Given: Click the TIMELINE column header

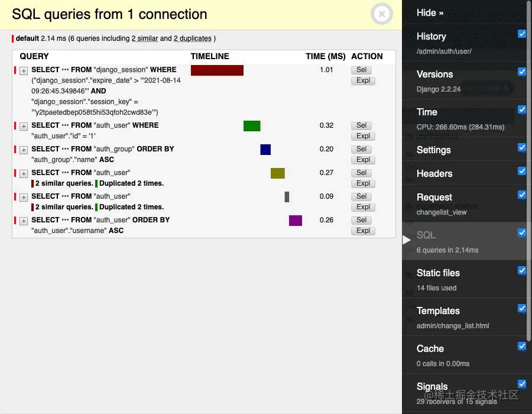Looking at the screenshot, I should pos(210,56).
